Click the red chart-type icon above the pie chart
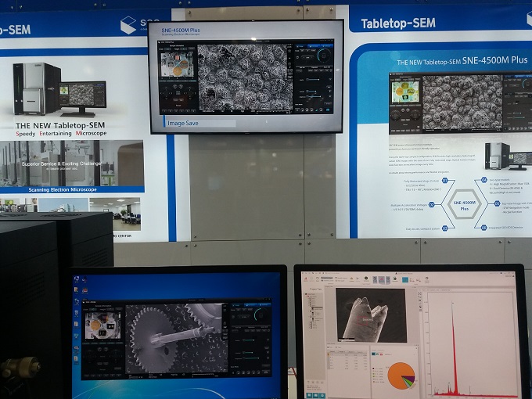The width and height of the screenshot is (532, 399). (381, 354)
